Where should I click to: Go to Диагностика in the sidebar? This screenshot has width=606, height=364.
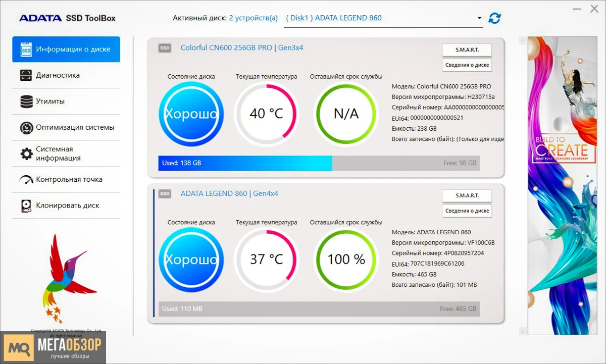click(x=66, y=75)
